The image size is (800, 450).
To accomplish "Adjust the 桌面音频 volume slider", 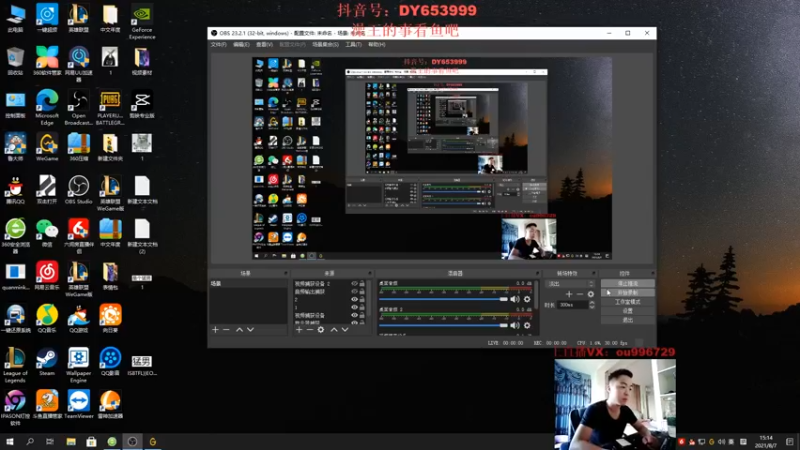I will pyautogui.click(x=443, y=299).
